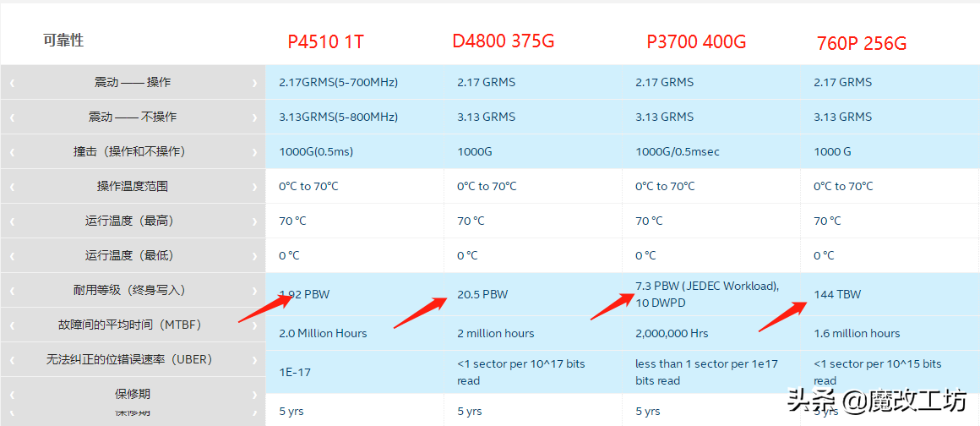The image size is (980, 426).
Task: Click the right chevron beside 操作温度范围
Action: pos(254,187)
